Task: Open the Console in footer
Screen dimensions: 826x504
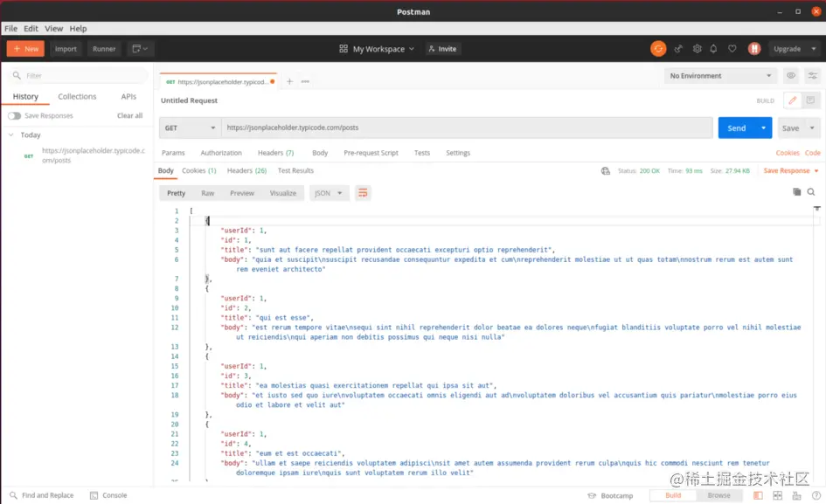Action: click(108, 495)
